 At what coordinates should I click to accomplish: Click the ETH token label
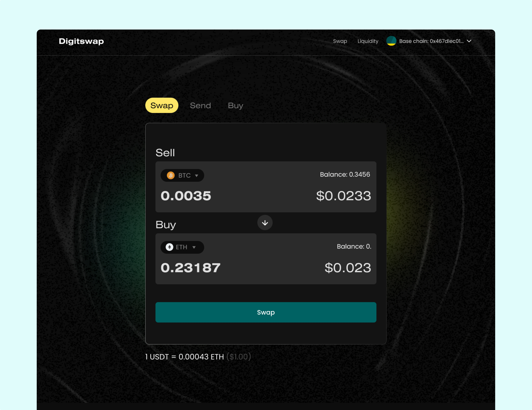[181, 247]
